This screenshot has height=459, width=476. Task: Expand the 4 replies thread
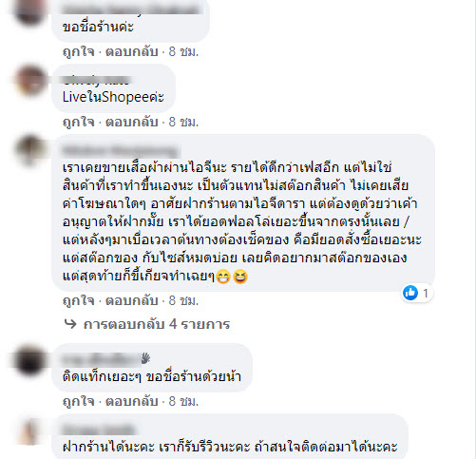[157, 324]
